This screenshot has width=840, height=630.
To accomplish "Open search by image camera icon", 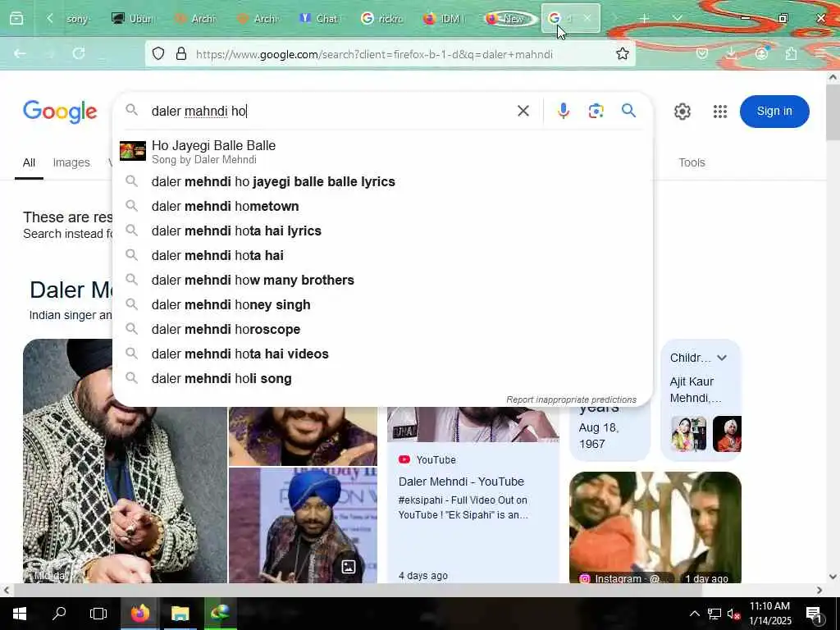I will coord(596,111).
